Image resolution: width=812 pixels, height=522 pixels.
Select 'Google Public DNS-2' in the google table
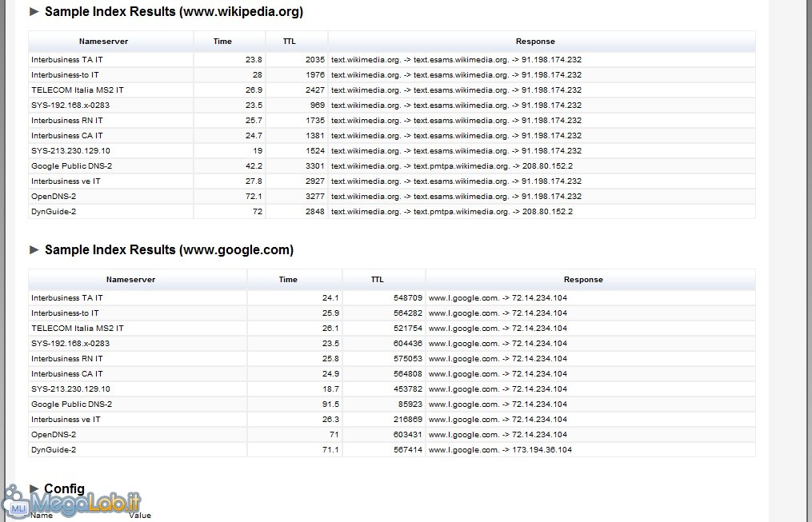(71, 404)
